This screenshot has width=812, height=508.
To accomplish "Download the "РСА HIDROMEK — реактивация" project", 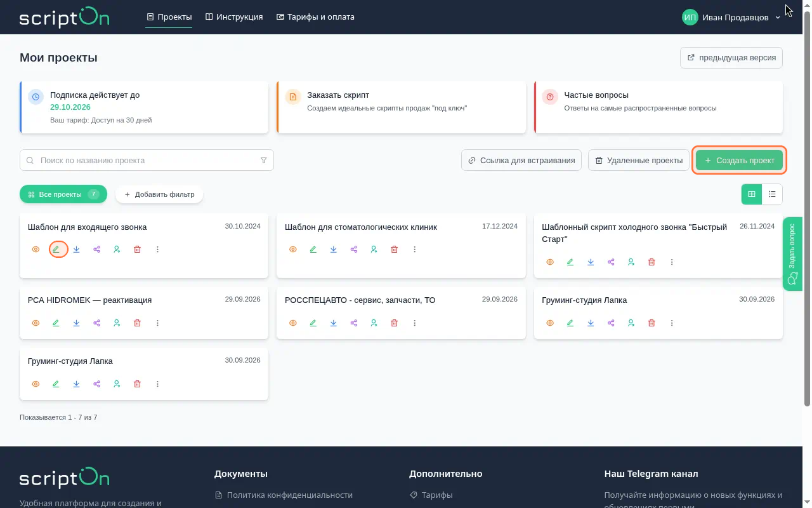I will point(76,323).
